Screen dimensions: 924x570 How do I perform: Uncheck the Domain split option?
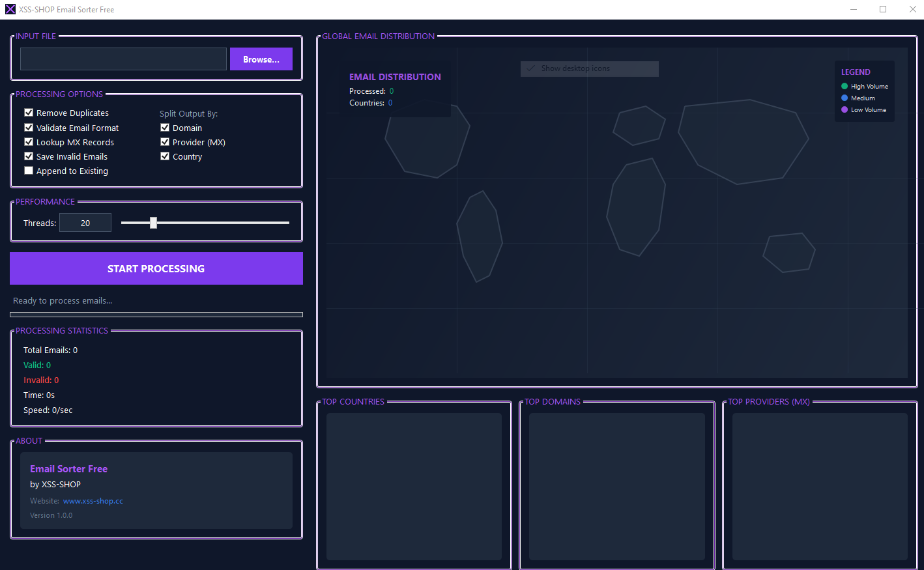[x=166, y=127]
